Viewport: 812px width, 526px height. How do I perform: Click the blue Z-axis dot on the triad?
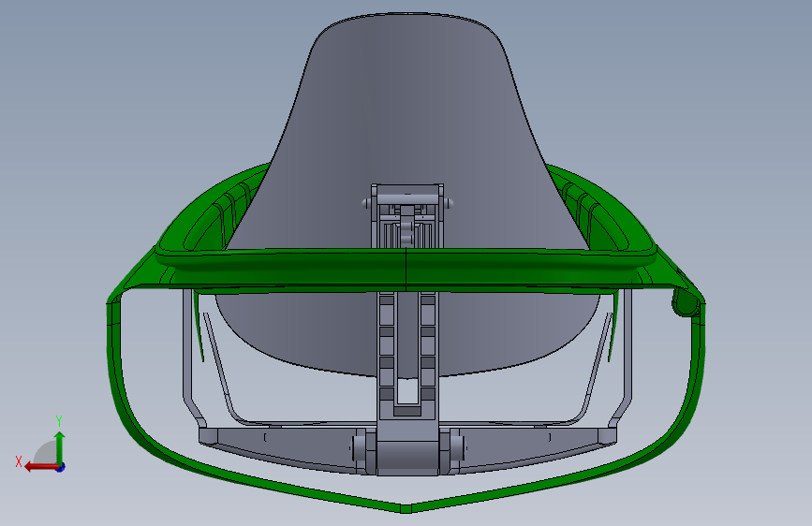61,467
